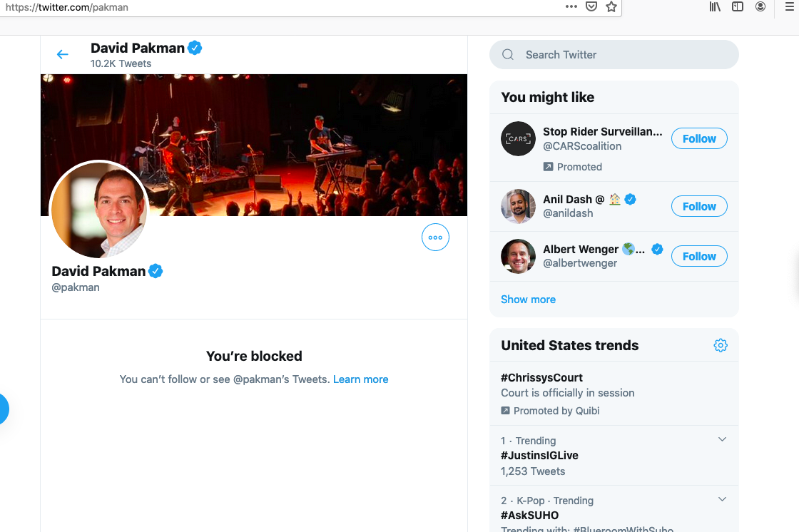Screen dimensions: 799x532
Task: Click the Search Twitter field
Action: click(614, 54)
